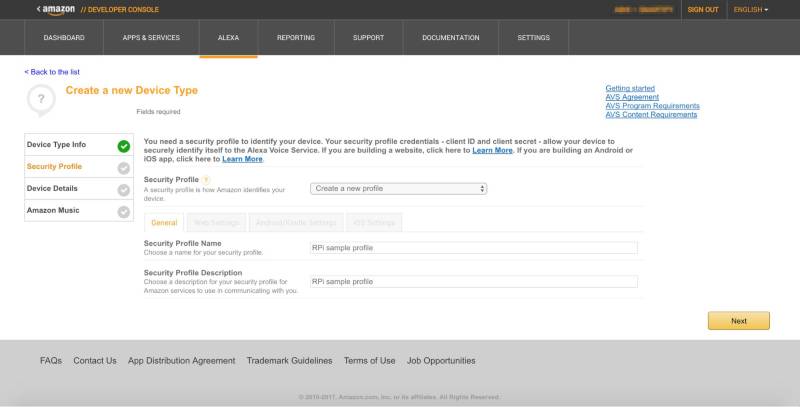Click green checkmark beside Device Type Info
The image size is (800, 407).
(x=123, y=146)
